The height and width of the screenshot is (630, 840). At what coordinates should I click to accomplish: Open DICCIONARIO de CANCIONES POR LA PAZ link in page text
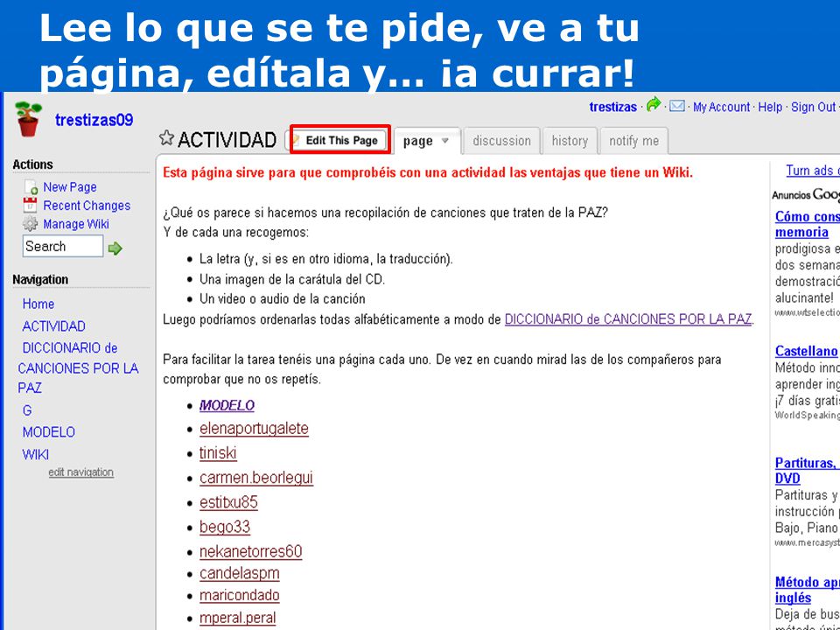tap(628, 319)
